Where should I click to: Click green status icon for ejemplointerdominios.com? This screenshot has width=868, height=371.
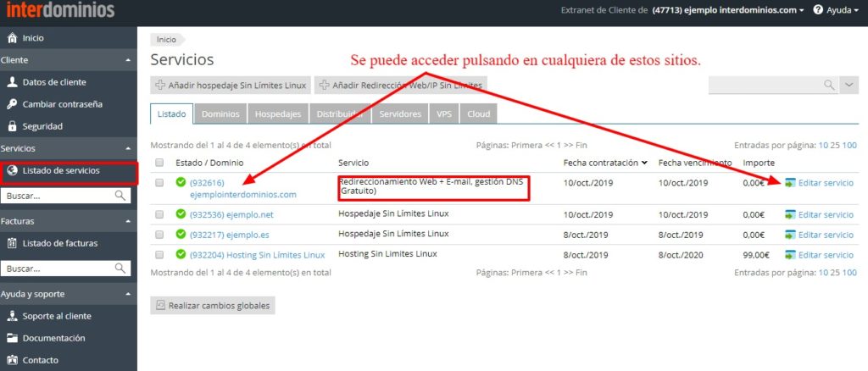181,182
